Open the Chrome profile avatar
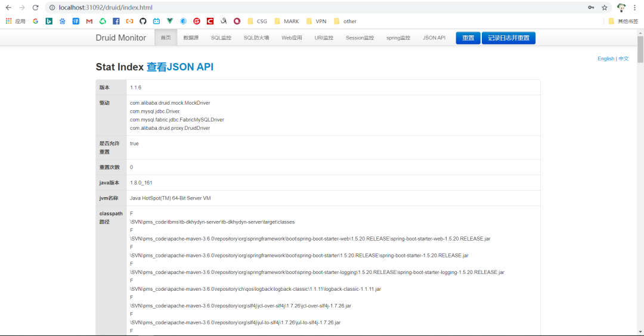The height and width of the screenshot is (336, 644). (x=621, y=7)
